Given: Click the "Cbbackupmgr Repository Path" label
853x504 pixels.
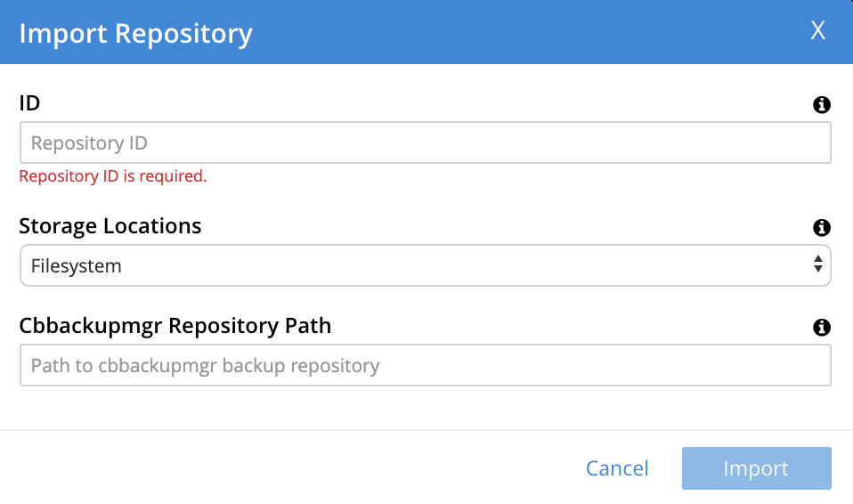Looking at the screenshot, I should 175,326.
